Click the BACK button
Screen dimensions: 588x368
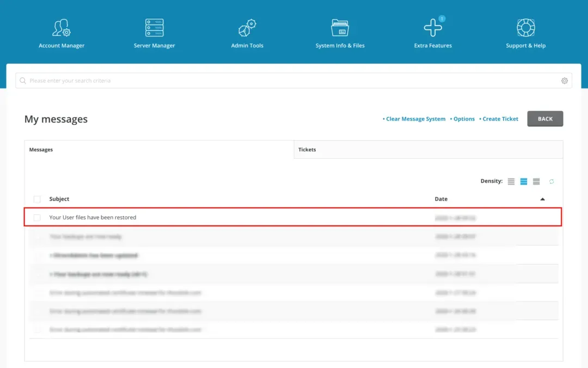545,119
